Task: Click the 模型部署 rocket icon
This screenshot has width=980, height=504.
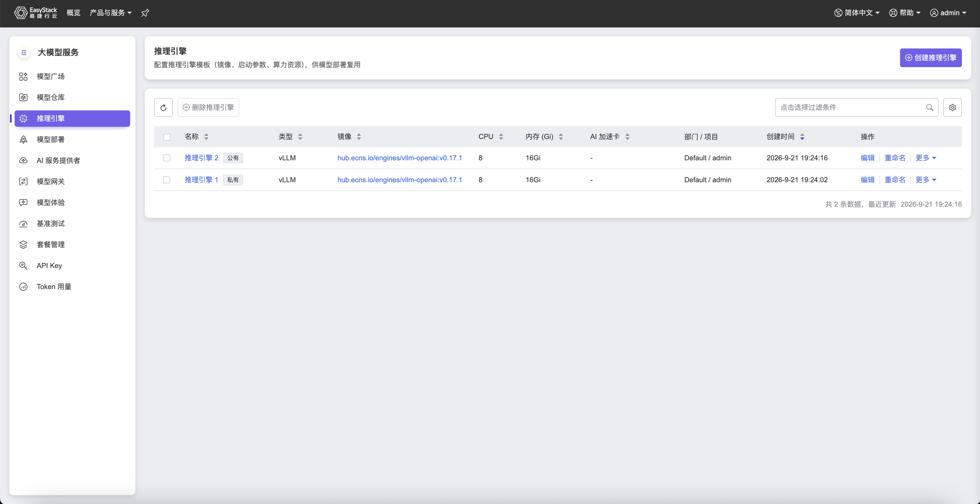Action: 23,140
